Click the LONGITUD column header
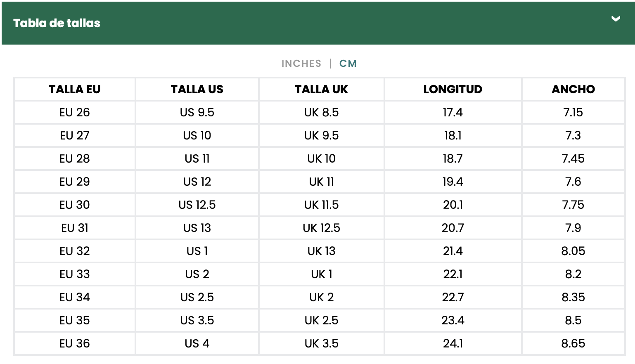The image size is (635, 364). click(453, 89)
